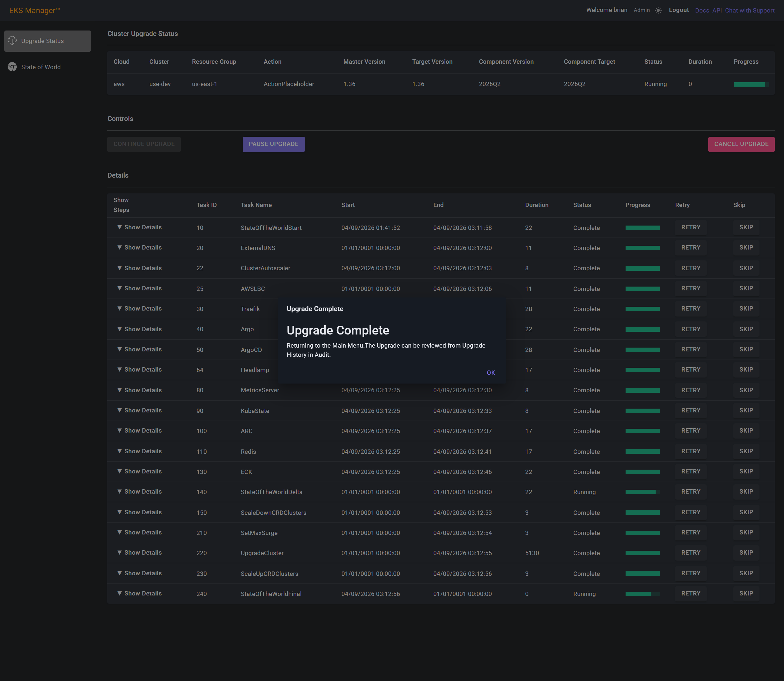Skip the StateOfTheWorldDelta task
Screen dimensions: 784x681
746,491
